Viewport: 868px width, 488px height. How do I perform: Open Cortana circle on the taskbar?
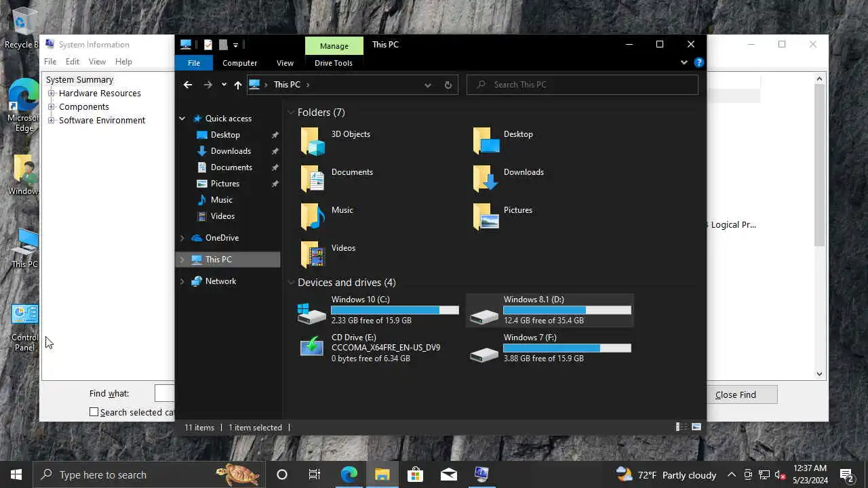pos(282,474)
